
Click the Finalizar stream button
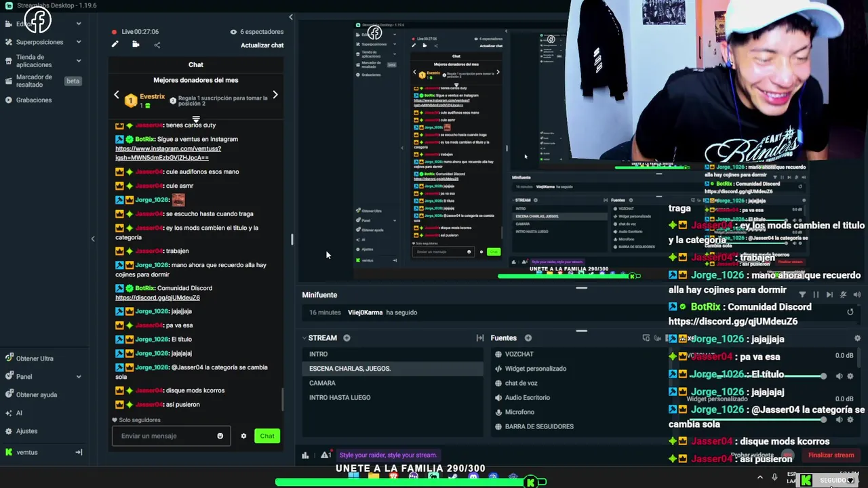pos(831,455)
